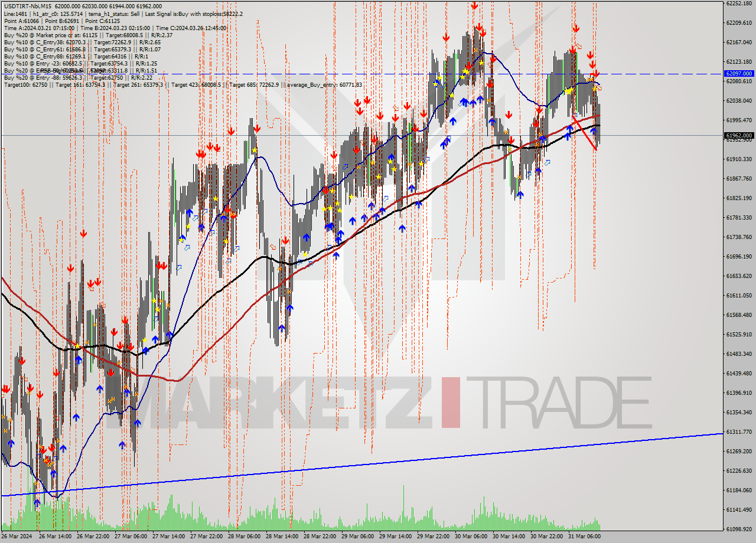The height and width of the screenshot is (543, 756).
Task: Click the 'Buy %10 @ C_Entry38: 62070.3' line
Action: (x=82, y=42)
